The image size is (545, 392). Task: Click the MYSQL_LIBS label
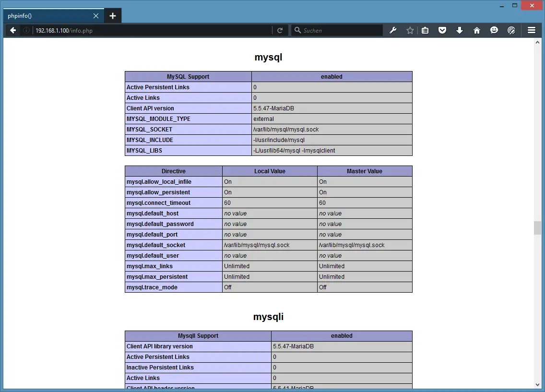coord(144,151)
